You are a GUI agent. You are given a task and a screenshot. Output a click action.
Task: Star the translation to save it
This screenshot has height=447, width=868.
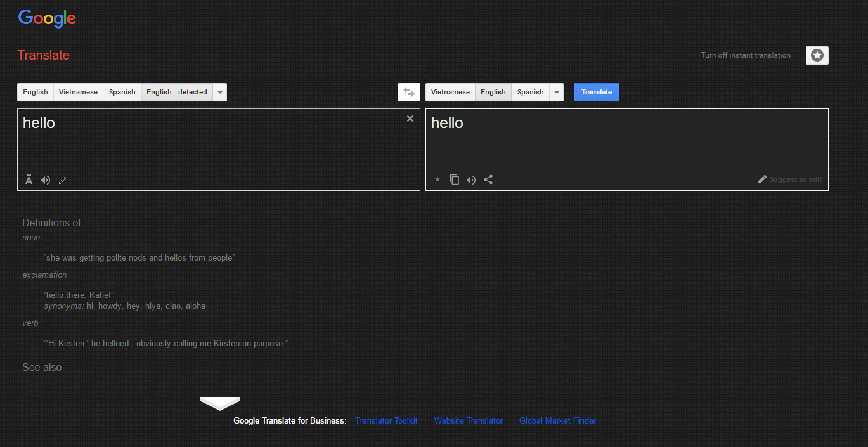[437, 179]
